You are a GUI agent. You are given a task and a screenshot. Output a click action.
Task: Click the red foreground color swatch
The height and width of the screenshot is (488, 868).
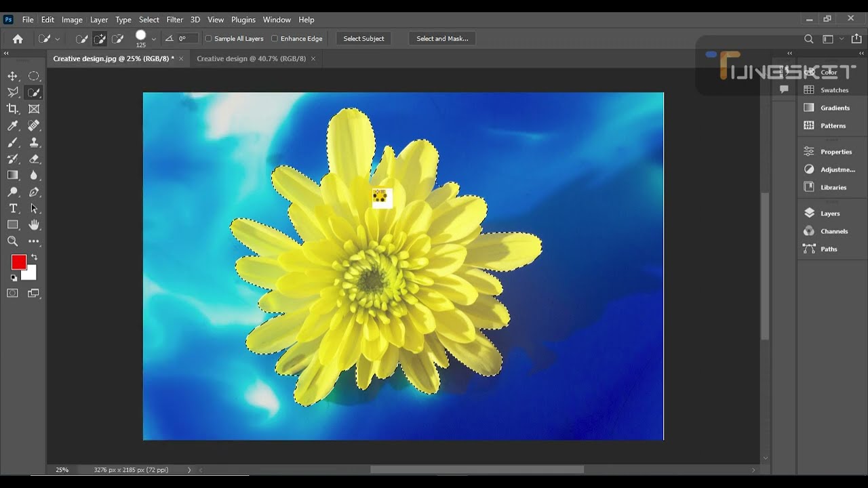(18, 262)
